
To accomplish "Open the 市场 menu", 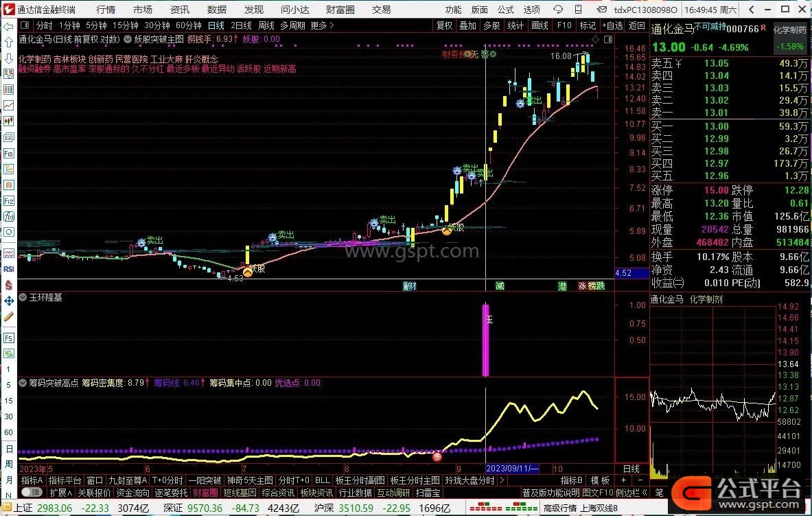I will [x=142, y=10].
